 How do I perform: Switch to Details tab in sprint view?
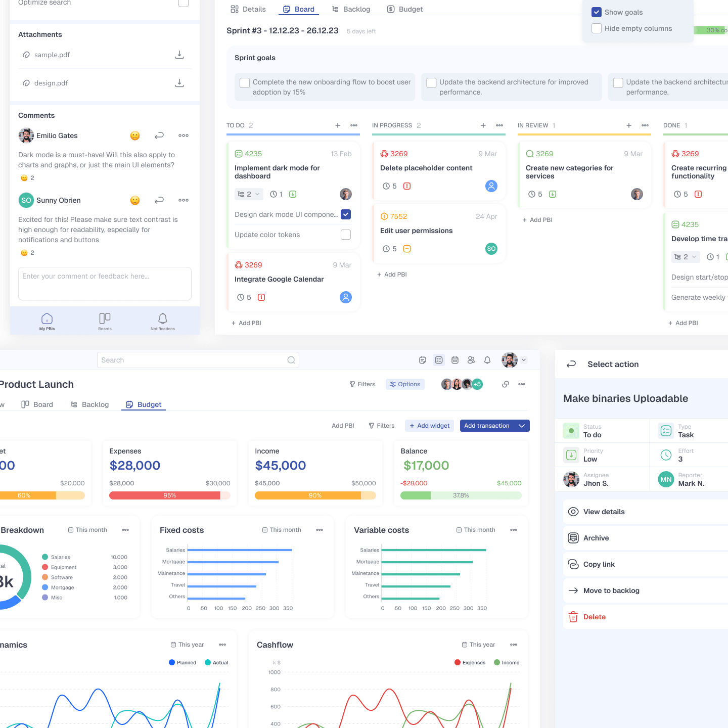tap(248, 9)
